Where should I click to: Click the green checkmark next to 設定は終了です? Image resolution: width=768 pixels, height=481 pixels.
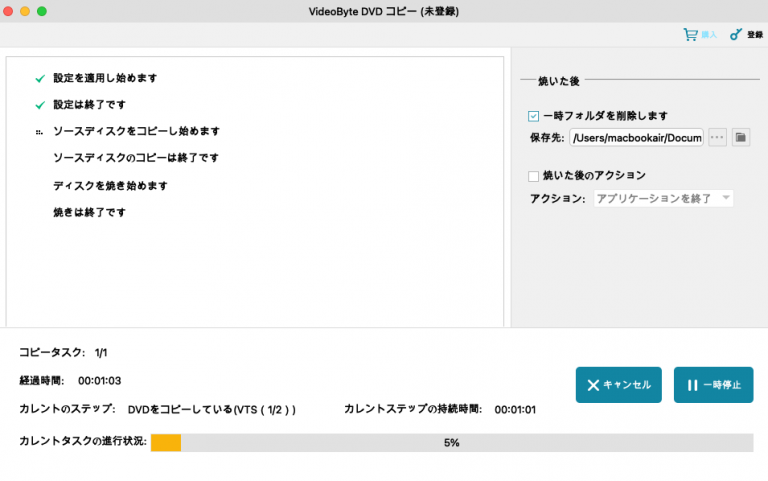[x=40, y=105]
